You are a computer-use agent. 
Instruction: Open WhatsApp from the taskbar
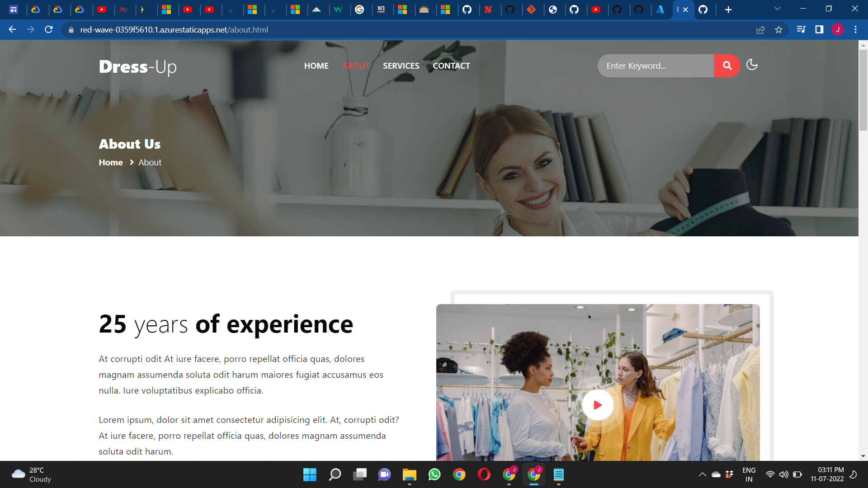[434, 474]
